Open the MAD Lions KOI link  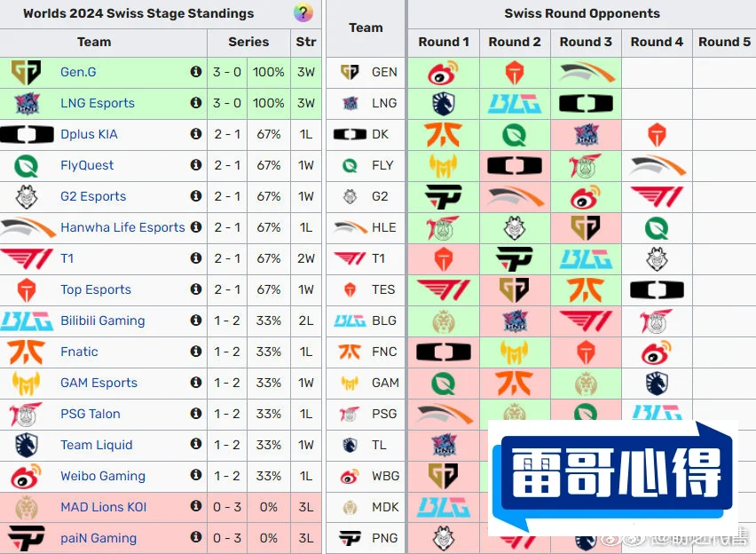pyautogui.click(x=104, y=507)
